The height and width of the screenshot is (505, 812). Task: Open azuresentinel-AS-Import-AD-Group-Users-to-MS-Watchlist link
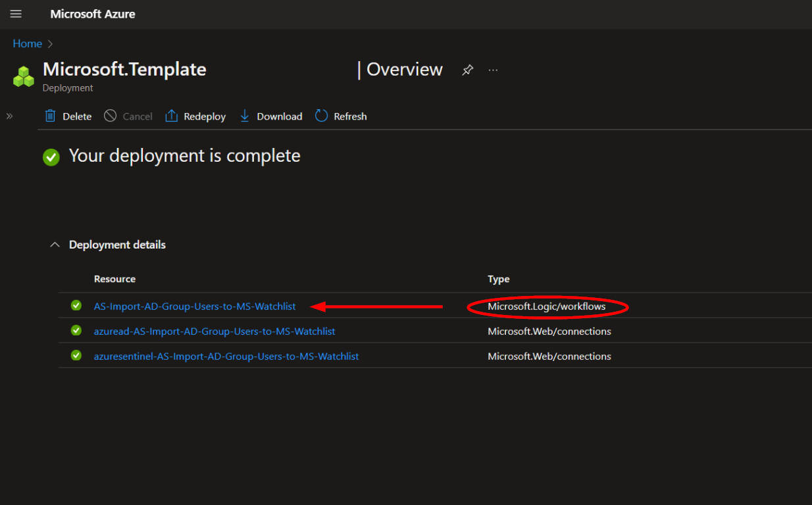pos(226,356)
